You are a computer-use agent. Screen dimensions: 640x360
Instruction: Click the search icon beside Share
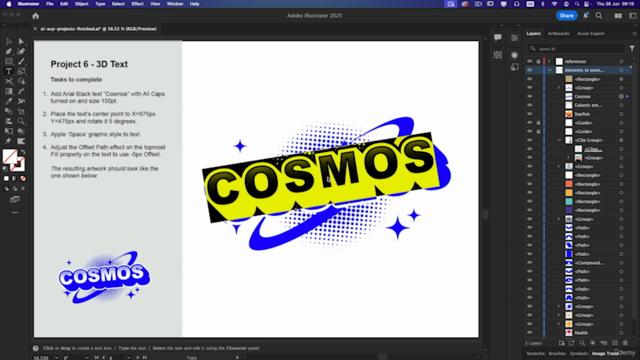pos(599,16)
